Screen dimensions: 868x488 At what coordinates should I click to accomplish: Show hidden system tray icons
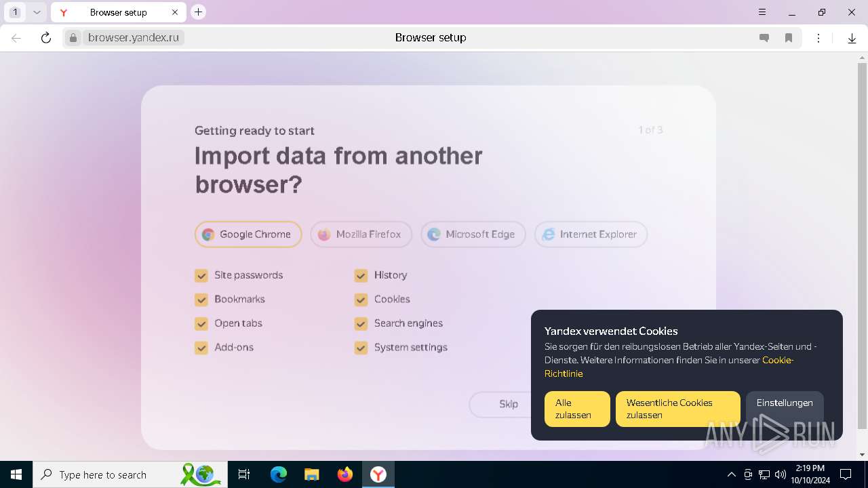coord(731,474)
